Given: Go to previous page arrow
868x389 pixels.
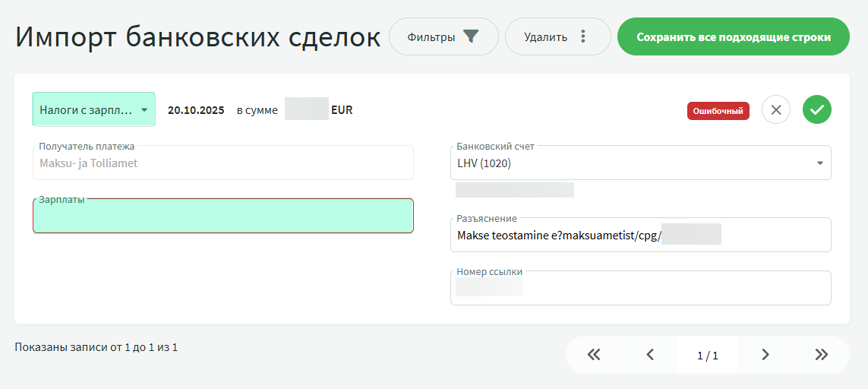Looking at the screenshot, I should [650, 355].
